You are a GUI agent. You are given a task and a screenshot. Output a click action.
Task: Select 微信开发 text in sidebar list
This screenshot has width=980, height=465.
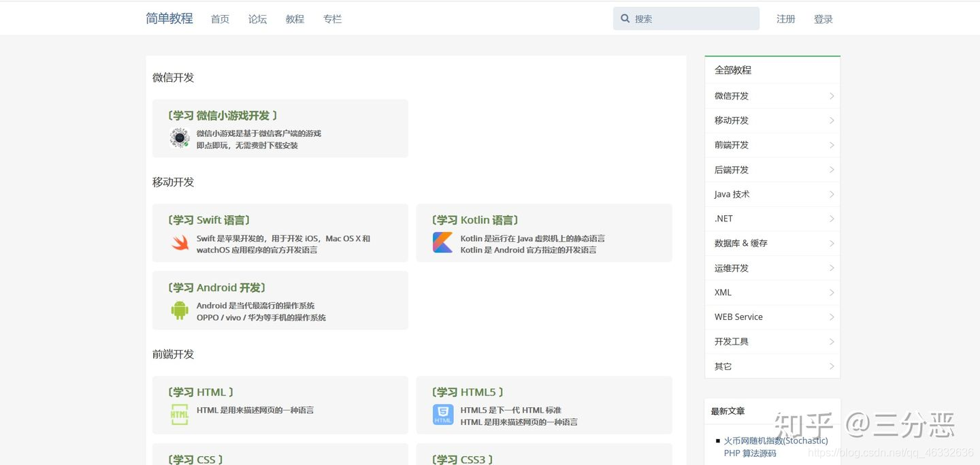[x=732, y=96]
